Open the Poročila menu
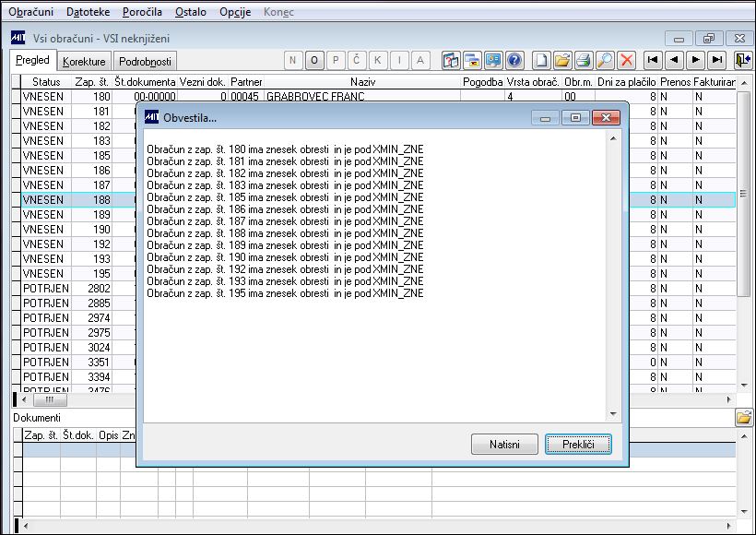 click(x=142, y=12)
